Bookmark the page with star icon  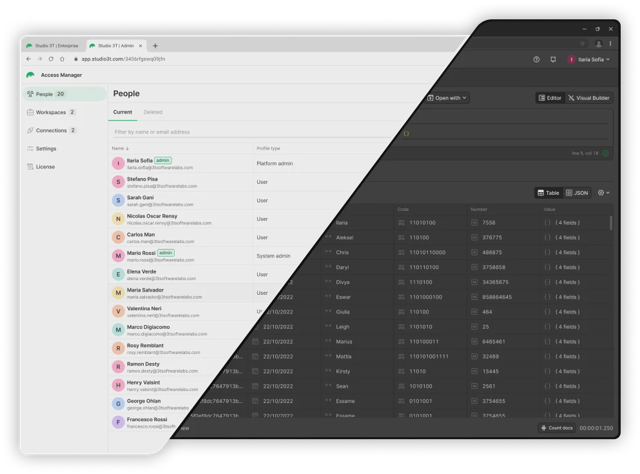(582, 44)
